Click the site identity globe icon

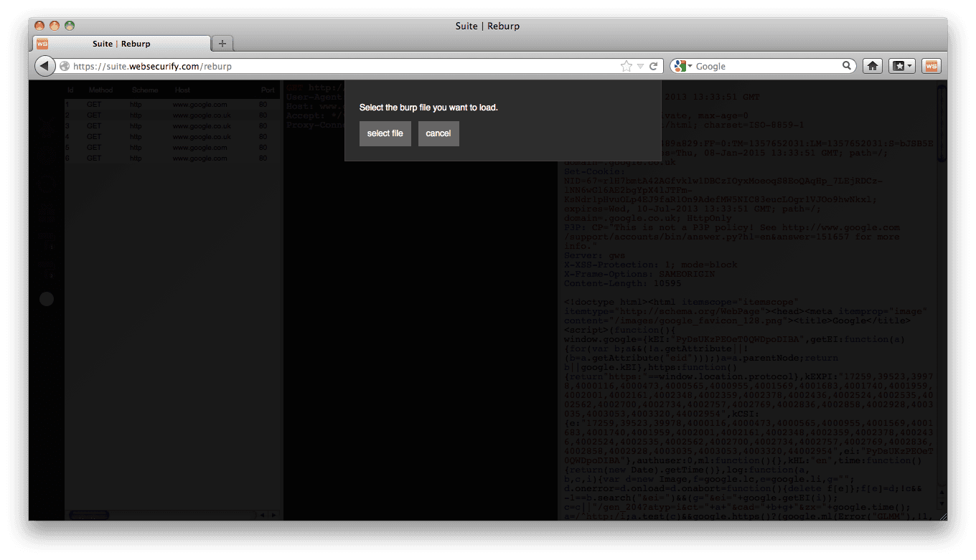[65, 66]
